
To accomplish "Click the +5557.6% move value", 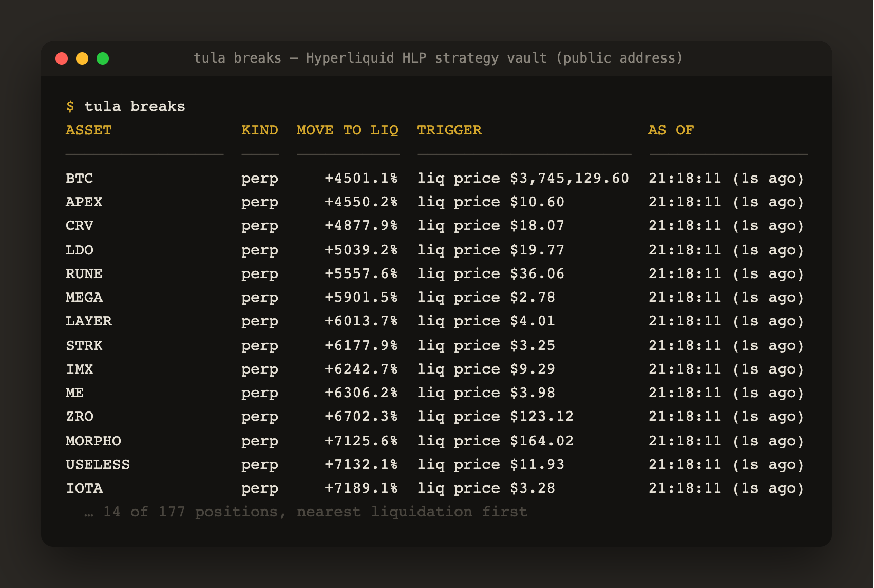I will (362, 274).
